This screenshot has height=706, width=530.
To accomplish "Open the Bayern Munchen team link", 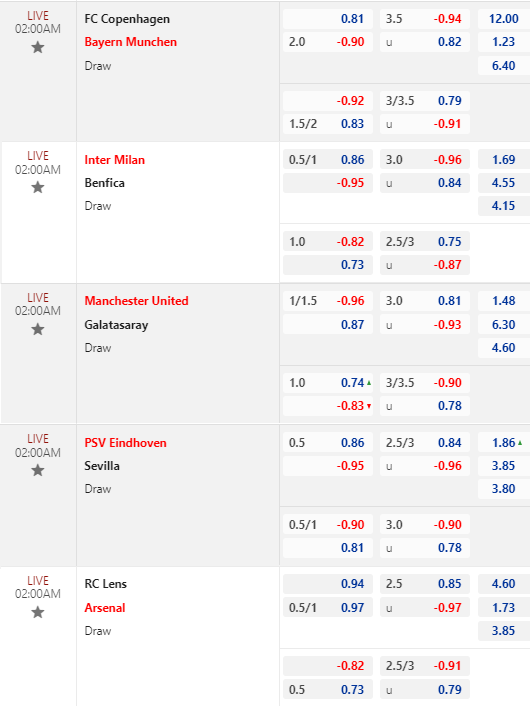I will [x=131, y=42].
